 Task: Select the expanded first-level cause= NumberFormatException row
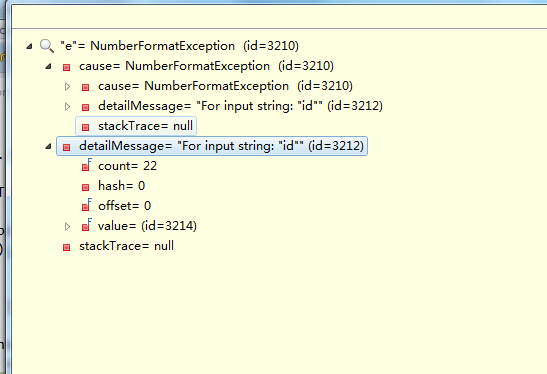click(206, 66)
